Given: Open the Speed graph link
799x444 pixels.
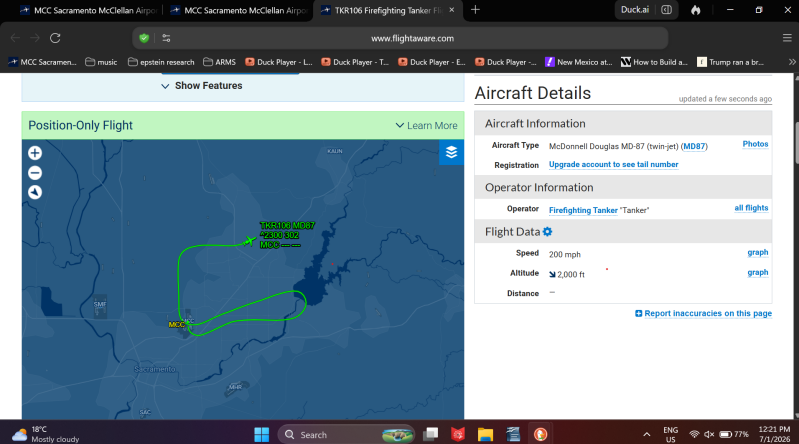Looking at the screenshot, I should point(758,252).
